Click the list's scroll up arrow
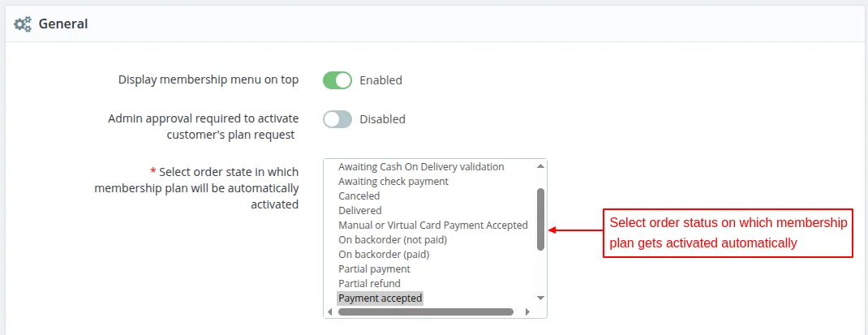Viewport: 868px width, 335px height. (x=540, y=166)
